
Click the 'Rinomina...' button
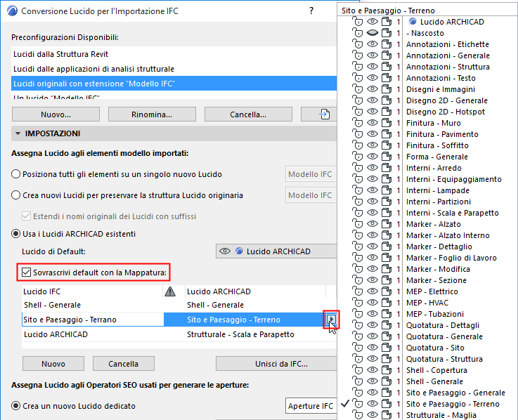coord(152,114)
